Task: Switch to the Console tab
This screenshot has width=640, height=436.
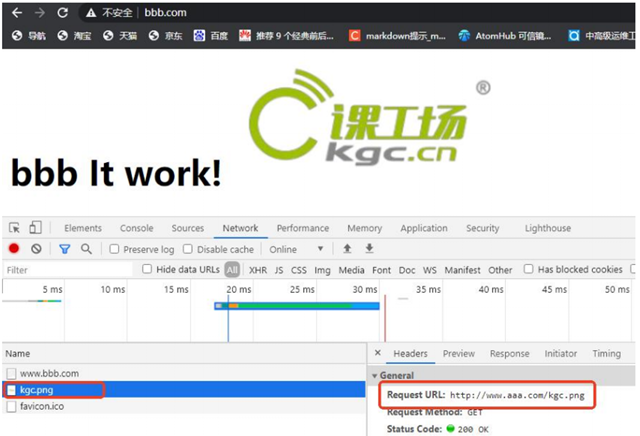Action: tap(137, 228)
